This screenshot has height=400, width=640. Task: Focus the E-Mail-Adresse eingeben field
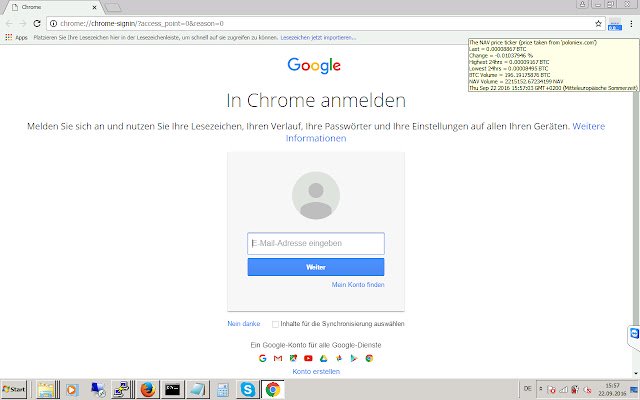(316, 244)
